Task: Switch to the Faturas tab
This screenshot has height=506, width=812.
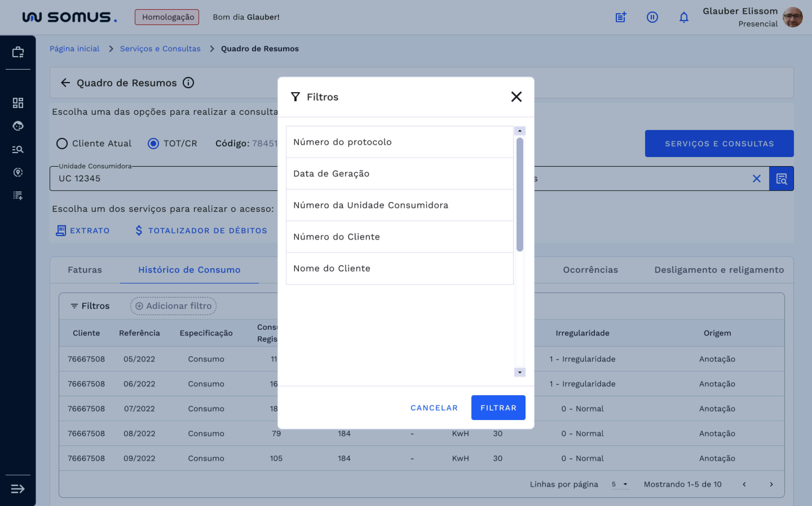Action: [x=85, y=270]
